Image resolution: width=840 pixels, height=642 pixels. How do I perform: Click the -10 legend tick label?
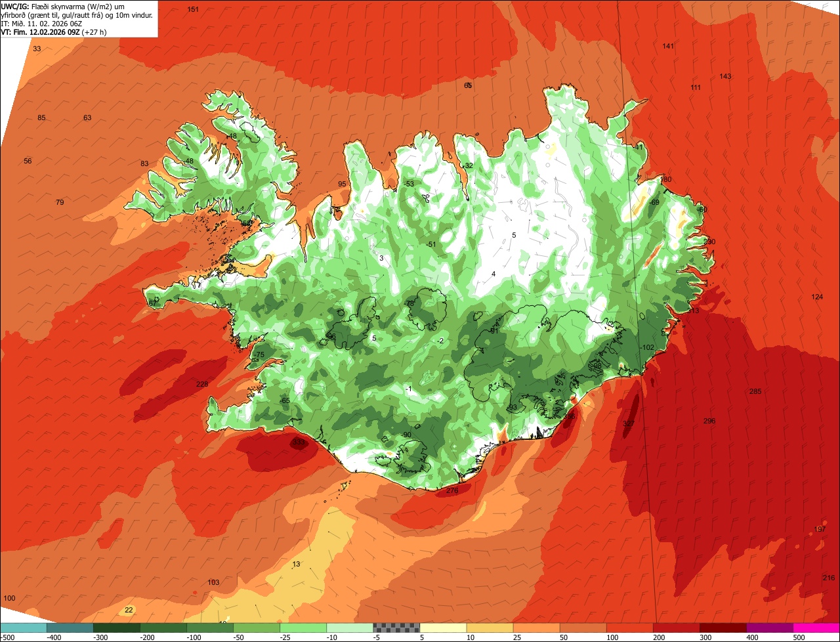[x=333, y=637]
